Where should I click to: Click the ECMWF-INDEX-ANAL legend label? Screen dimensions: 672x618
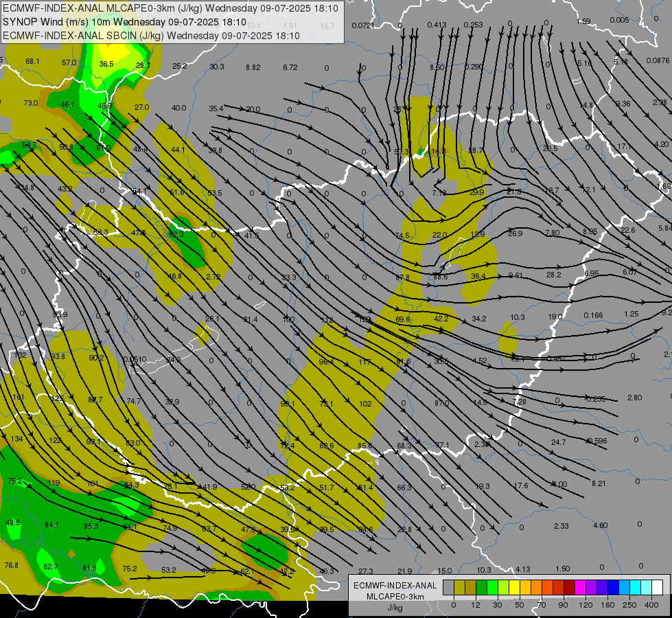(395, 586)
